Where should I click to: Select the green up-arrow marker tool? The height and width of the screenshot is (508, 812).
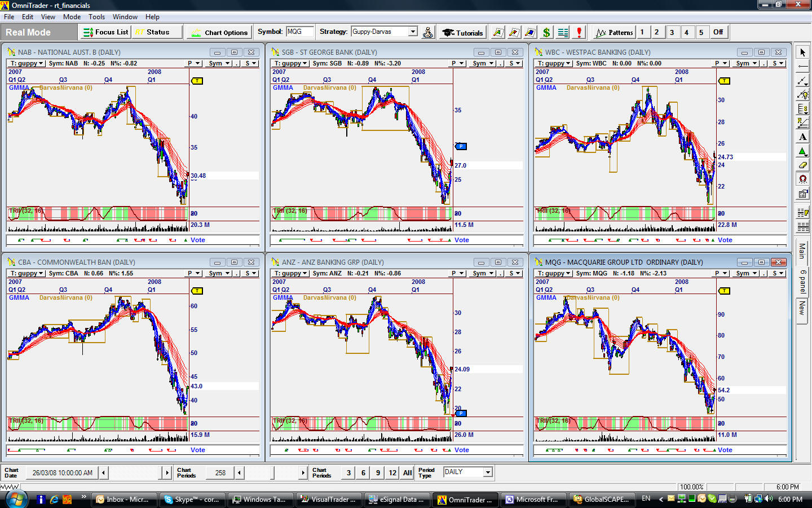coord(802,151)
